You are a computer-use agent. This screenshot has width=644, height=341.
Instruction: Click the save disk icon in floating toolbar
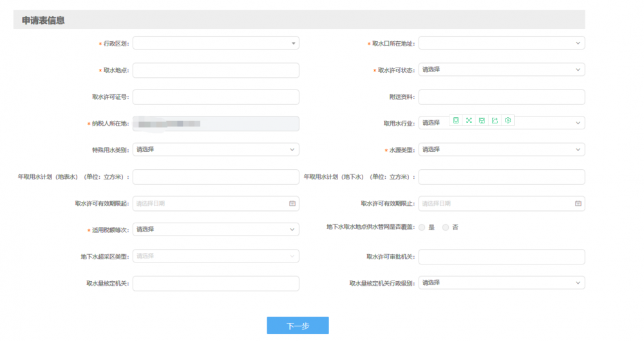coord(482,120)
